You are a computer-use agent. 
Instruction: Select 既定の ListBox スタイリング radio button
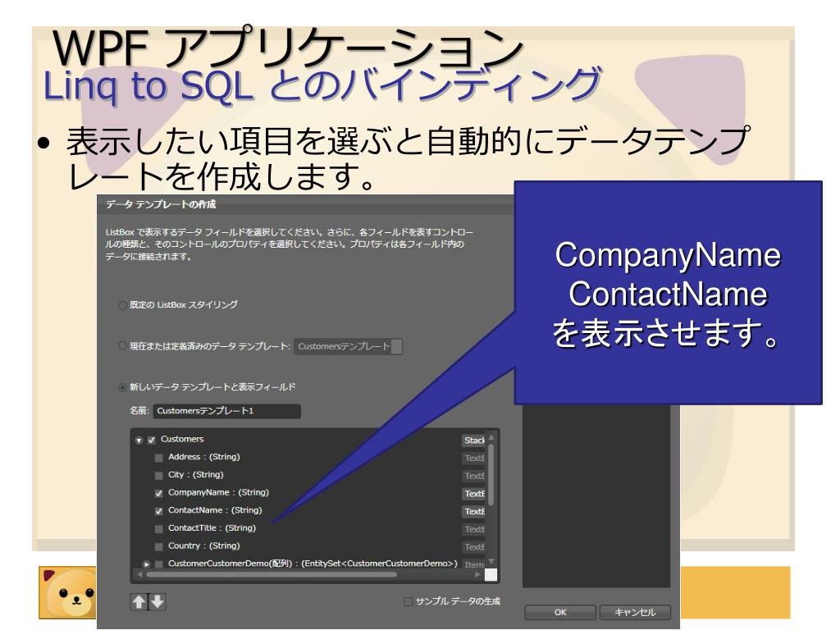(x=122, y=305)
